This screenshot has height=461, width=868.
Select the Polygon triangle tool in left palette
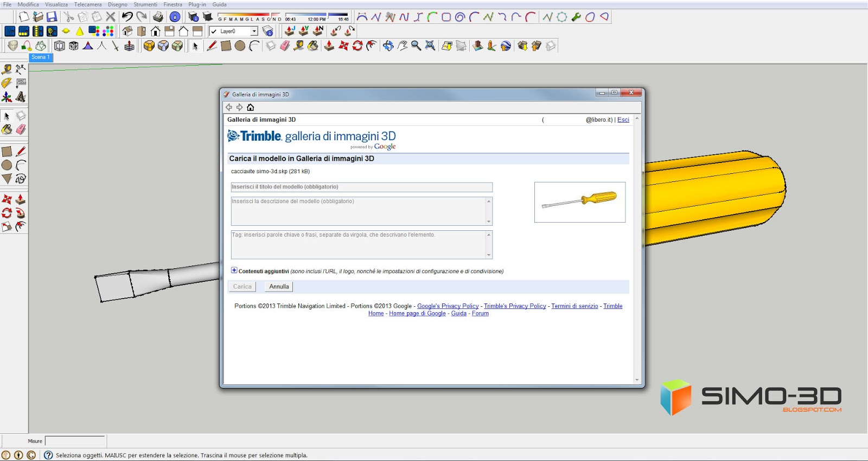[x=7, y=179]
